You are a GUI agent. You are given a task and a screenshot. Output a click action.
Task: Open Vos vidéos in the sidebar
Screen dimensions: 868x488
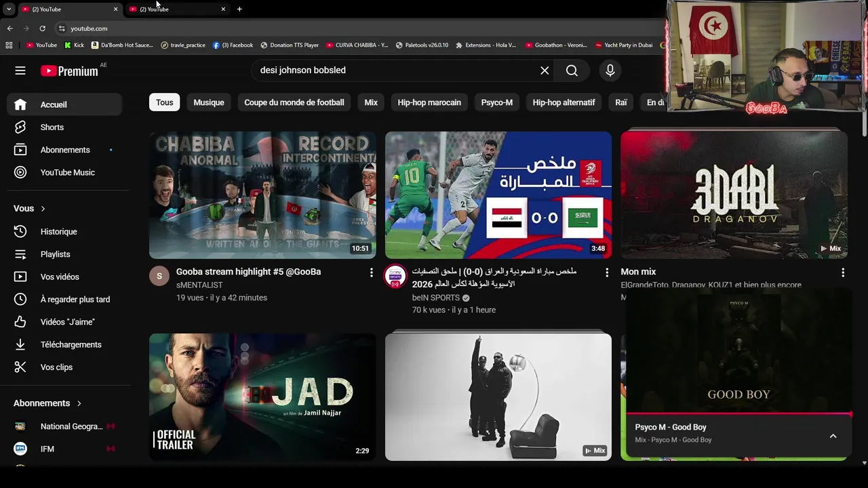[x=64, y=277]
